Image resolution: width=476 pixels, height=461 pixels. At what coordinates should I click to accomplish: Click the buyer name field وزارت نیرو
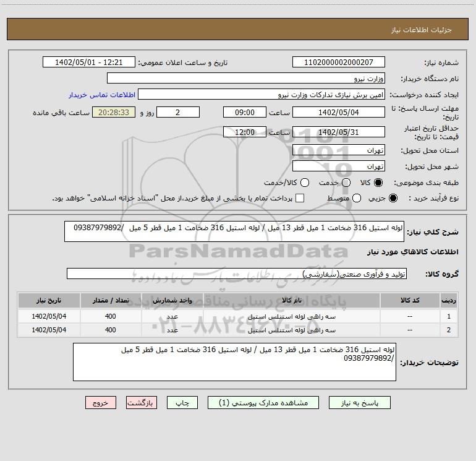click(x=246, y=78)
